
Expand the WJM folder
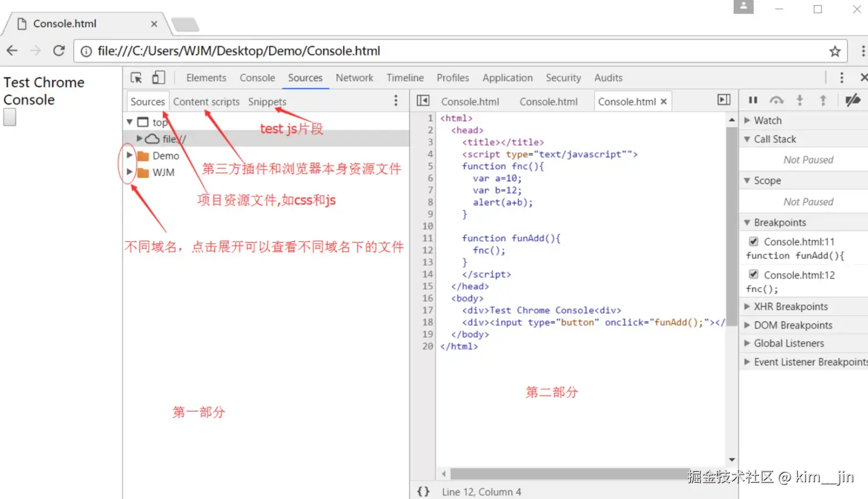tap(130, 172)
